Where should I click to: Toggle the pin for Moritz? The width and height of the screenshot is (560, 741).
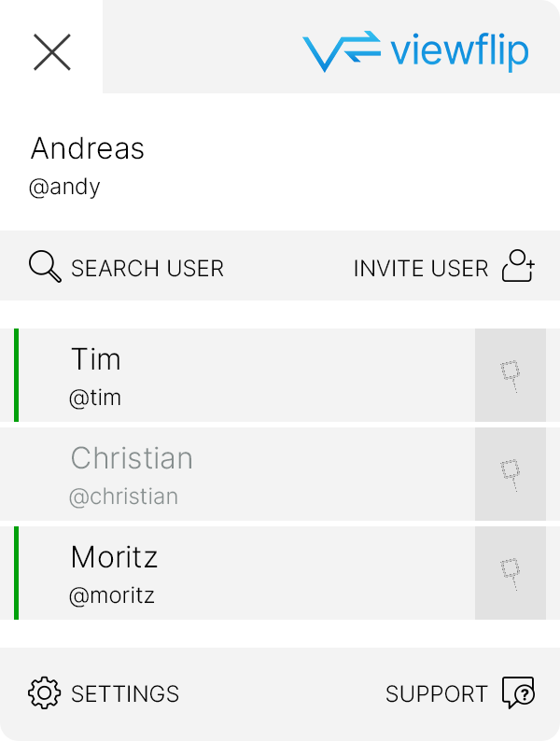[x=510, y=573]
